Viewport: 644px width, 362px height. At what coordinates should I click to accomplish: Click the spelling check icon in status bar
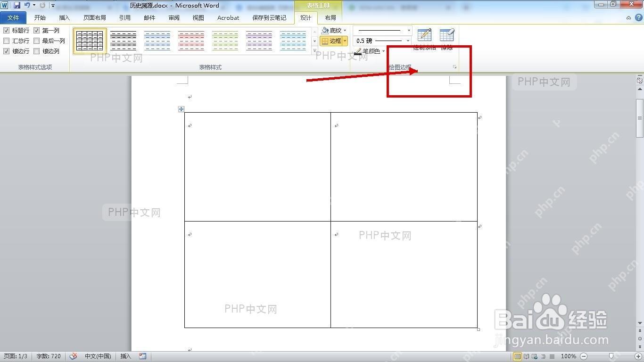73,356
